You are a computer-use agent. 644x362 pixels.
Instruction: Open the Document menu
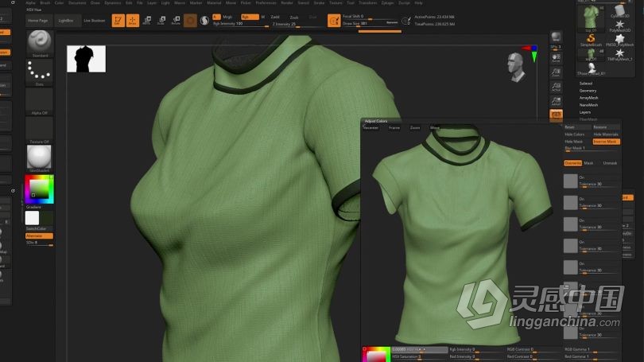[77, 3]
